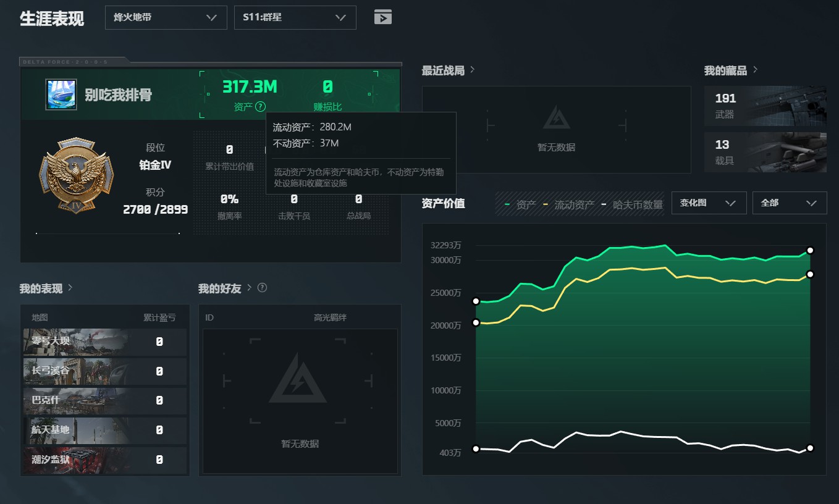
Task: Click the 生涯表现 page title
Action: click(52, 19)
